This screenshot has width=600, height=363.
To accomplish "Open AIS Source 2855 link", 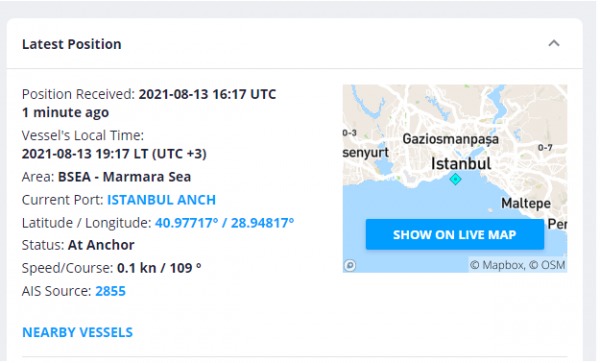I will 110,291.
